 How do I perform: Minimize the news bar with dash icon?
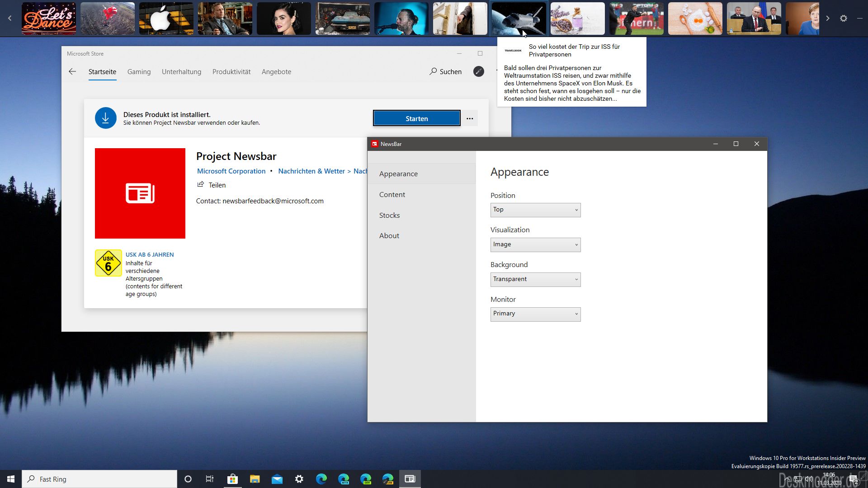859,19
